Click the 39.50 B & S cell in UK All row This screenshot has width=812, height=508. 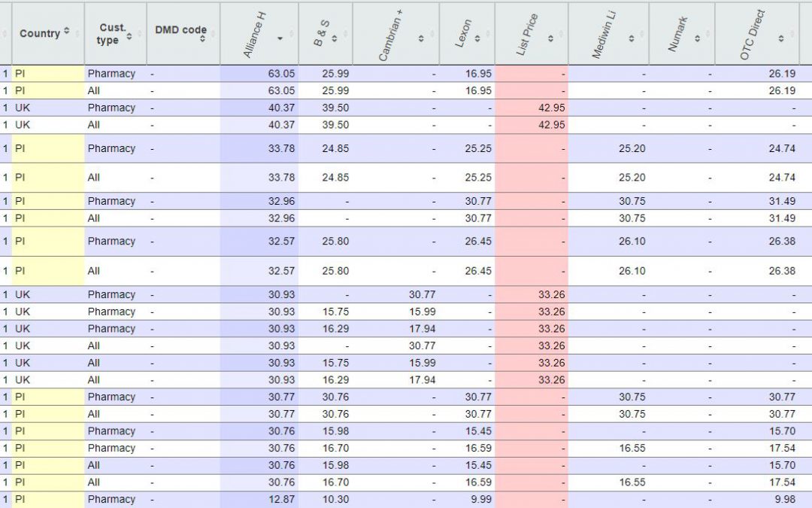click(335, 125)
